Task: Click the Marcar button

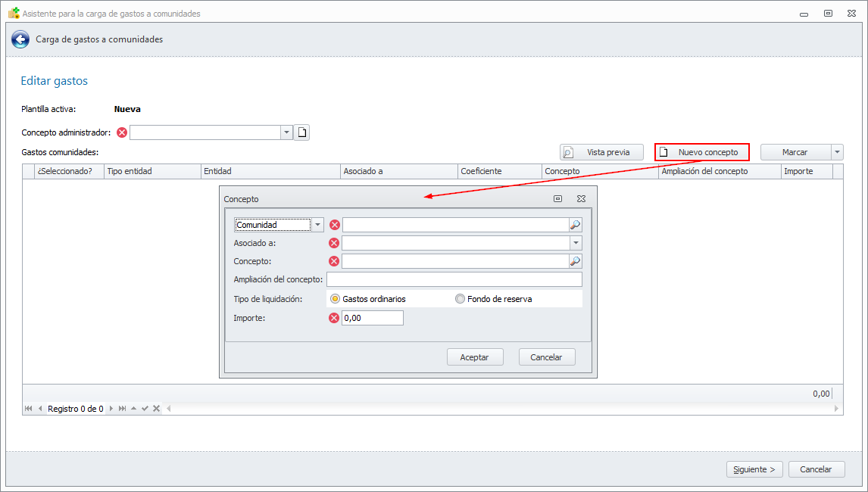Action: [x=795, y=152]
